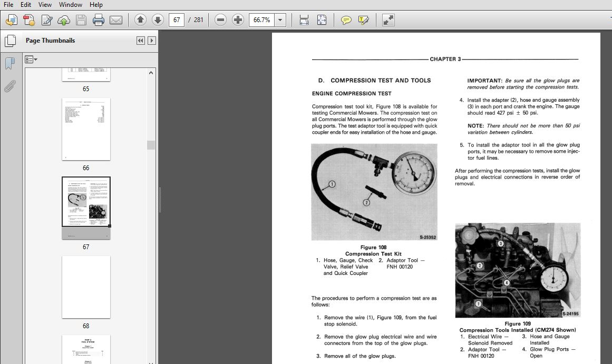Click the total page count "281"

tap(199, 20)
